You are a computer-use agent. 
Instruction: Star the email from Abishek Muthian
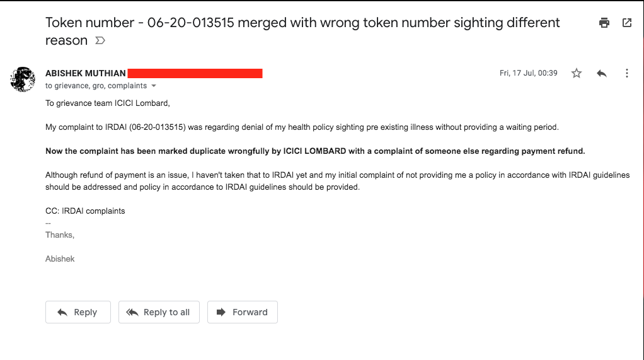tap(577, 73)
